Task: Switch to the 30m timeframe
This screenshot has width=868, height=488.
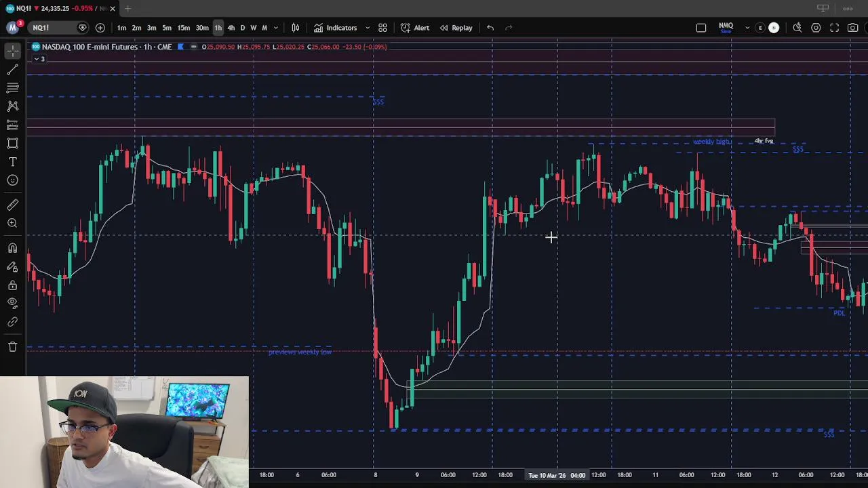Action: 202,28
